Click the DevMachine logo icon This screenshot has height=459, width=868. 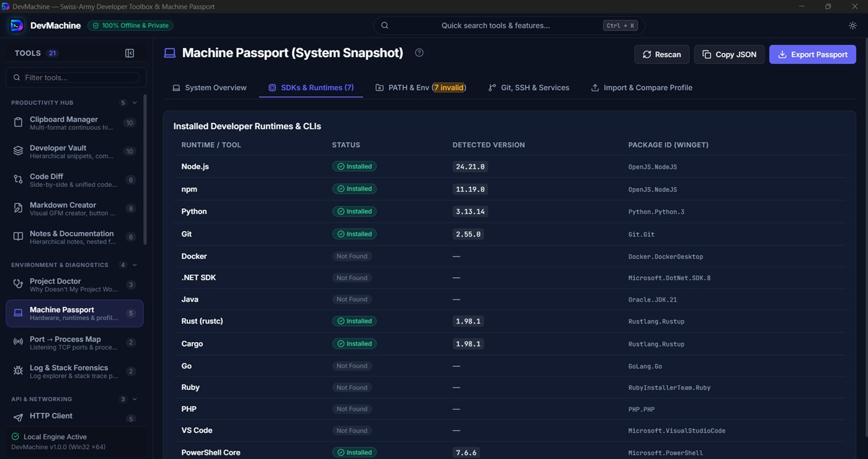(x=17, y=25)
